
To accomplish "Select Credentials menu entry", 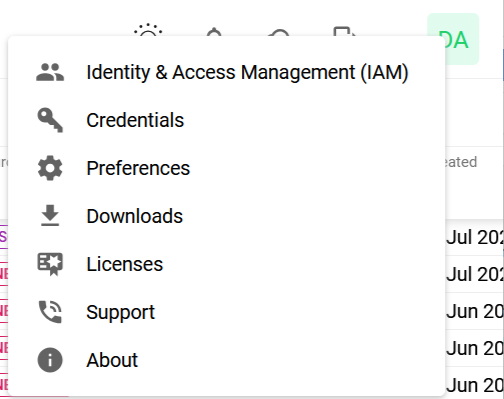I will 226,120.
